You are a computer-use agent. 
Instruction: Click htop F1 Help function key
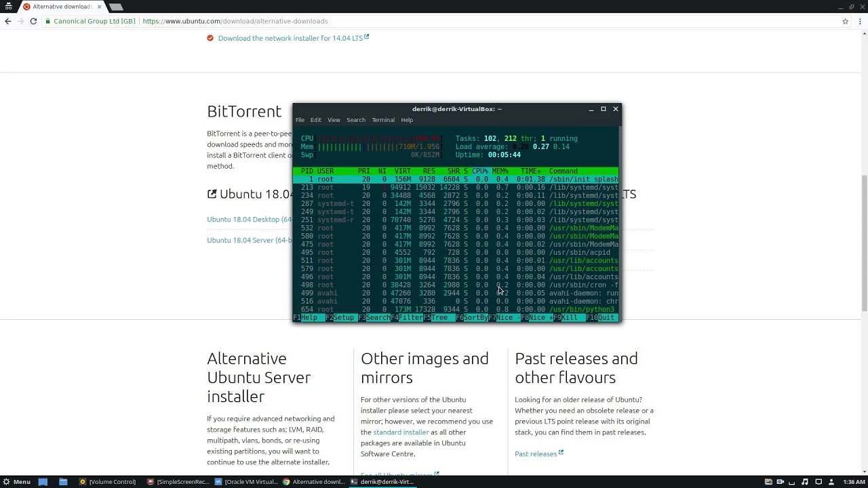[x=305, y=318]
